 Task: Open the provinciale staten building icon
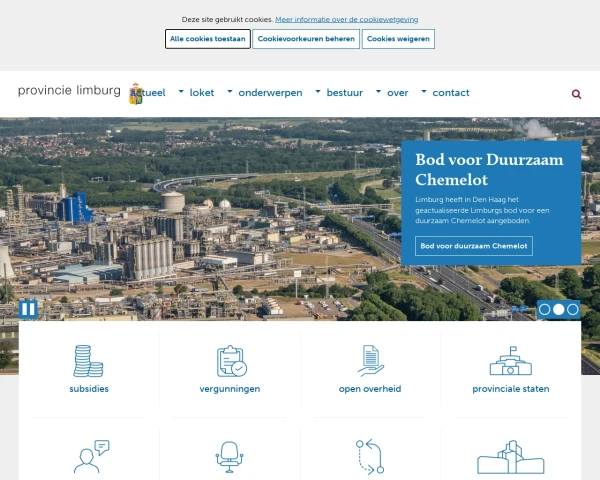coord(510,361)
